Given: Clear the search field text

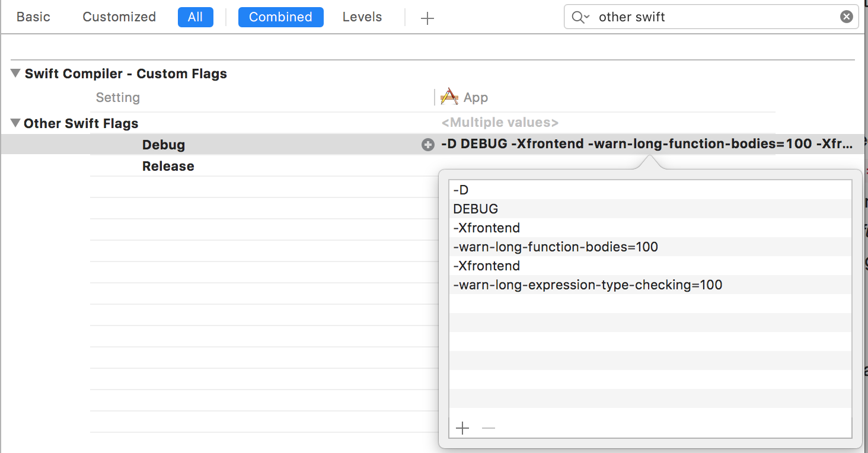Looking at the screenshot, I should [847, 17].
